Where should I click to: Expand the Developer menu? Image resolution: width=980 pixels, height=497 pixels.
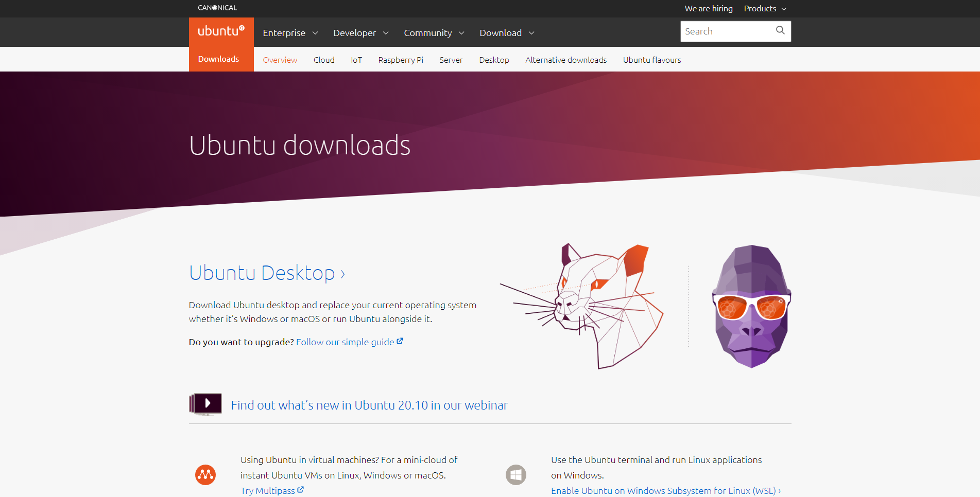[361, 33]
